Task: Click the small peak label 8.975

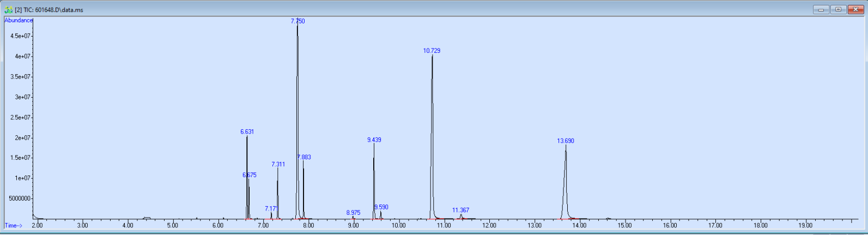Action: click(353, 213)
